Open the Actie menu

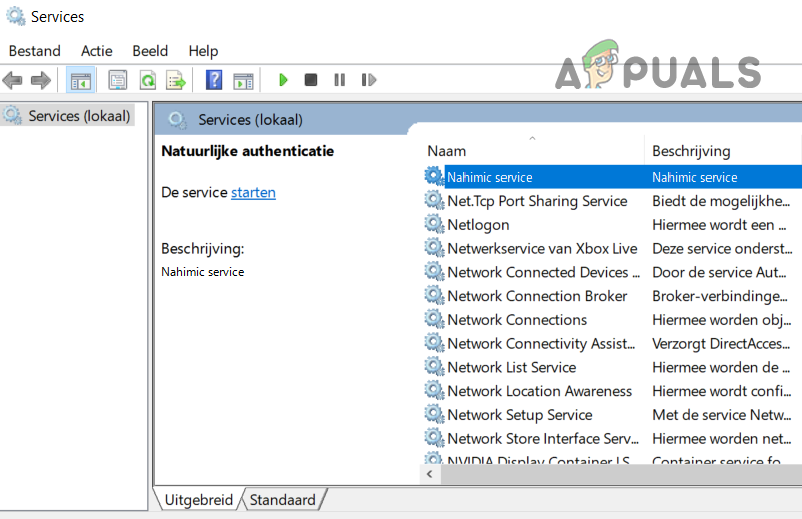tap(96, 51)
